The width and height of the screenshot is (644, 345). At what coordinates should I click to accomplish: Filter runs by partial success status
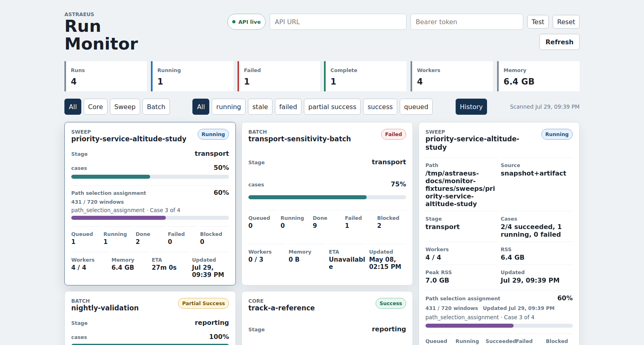click(332, 107)
